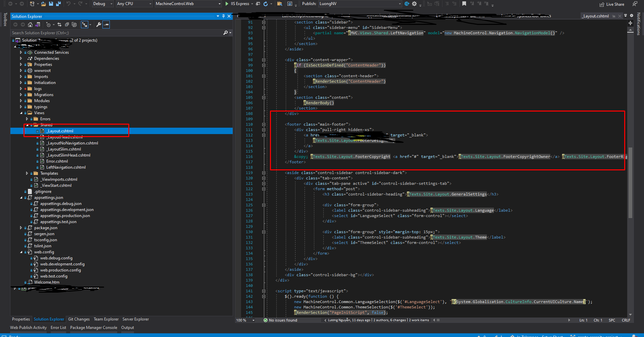Open the Debug configuration dropdown
Viewport: 644px width, 337px height.
click(102, 4)
